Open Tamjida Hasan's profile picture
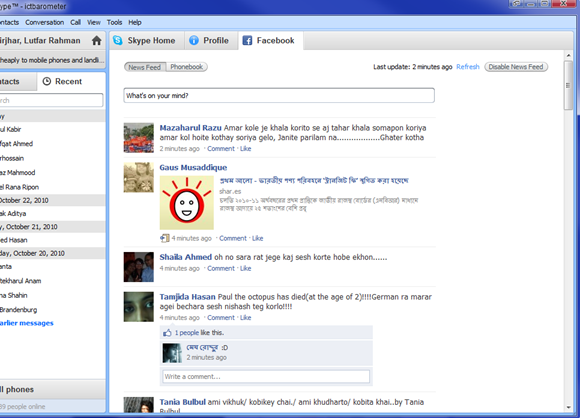The height and width of the screenshot is (418, 580). click(x=138, y=307)
